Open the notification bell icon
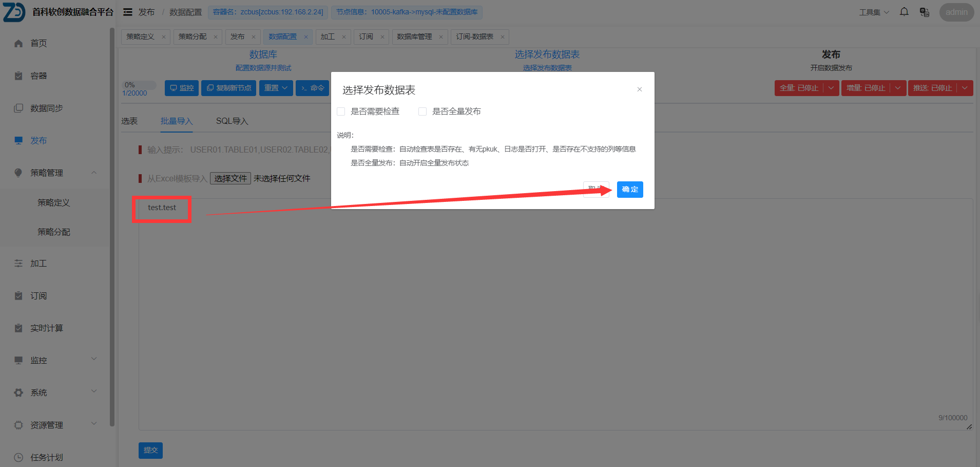This screenshot has width=980, height=467. [x=904, y=11]
